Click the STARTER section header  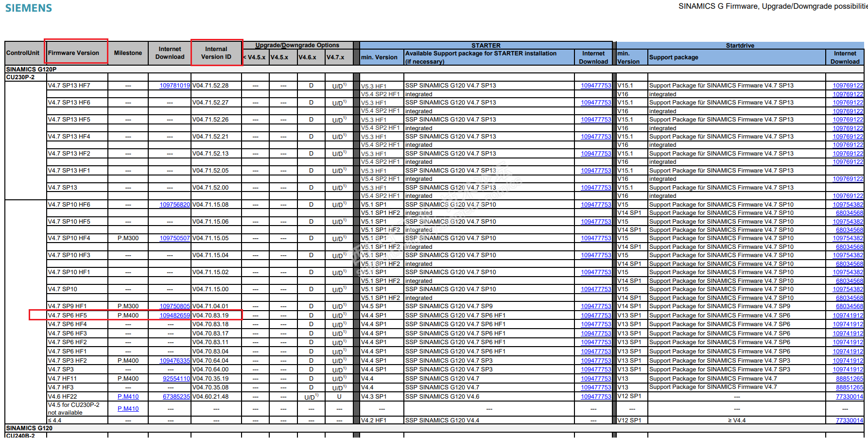pos(486,45)
